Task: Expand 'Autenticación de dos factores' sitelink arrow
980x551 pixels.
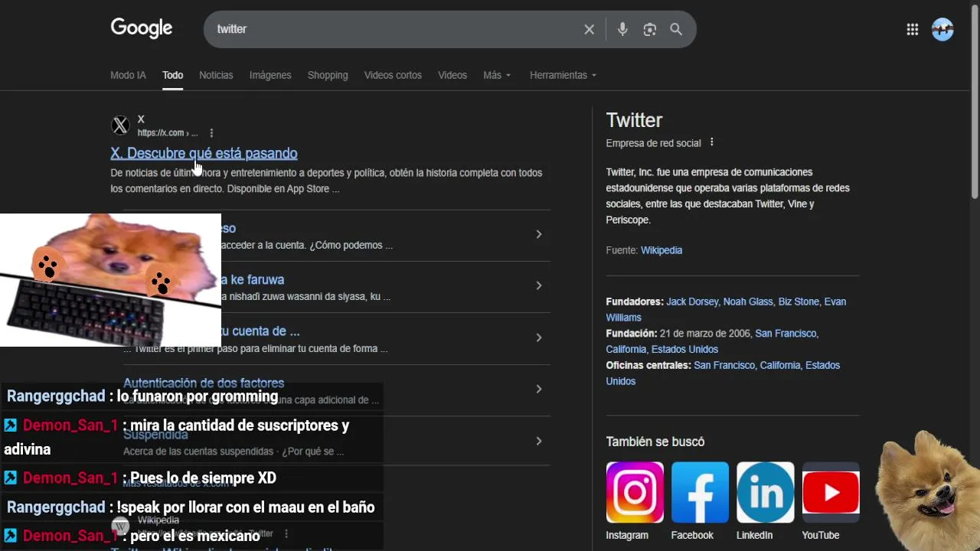Action: coord(539,389)
